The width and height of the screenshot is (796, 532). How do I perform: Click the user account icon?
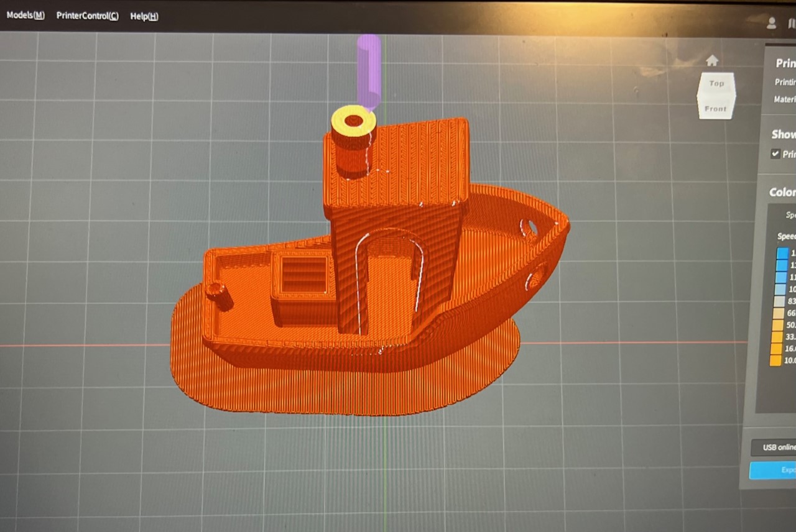point(772,23)
